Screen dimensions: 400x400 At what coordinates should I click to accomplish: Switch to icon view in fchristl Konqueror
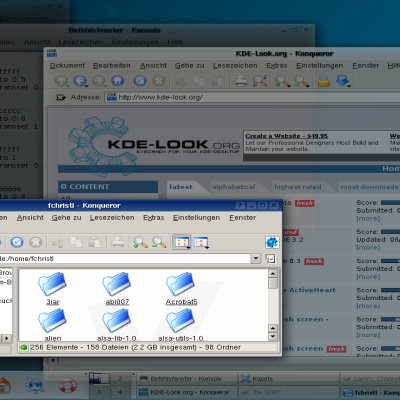tap(182, 242)
